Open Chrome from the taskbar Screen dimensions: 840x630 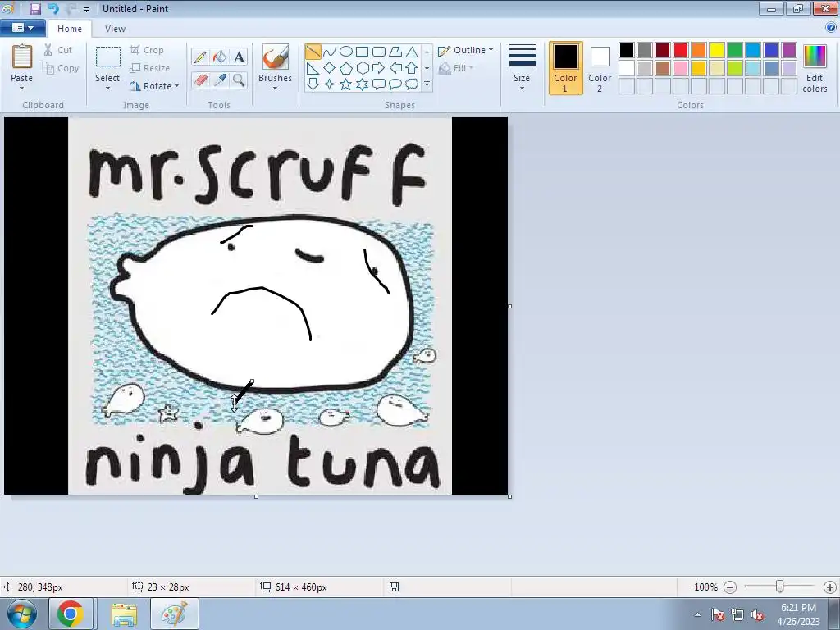[71, 614]
